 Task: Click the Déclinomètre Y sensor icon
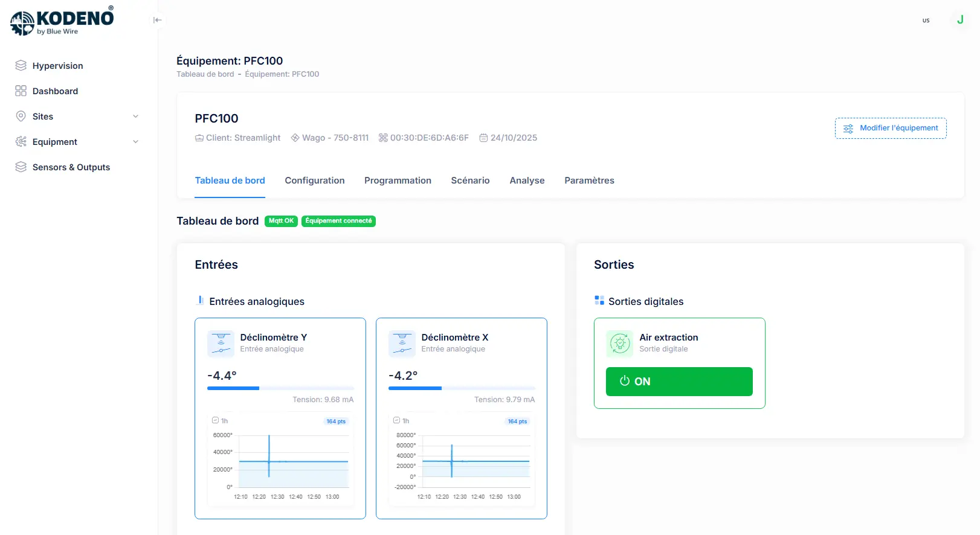(221, 343)
